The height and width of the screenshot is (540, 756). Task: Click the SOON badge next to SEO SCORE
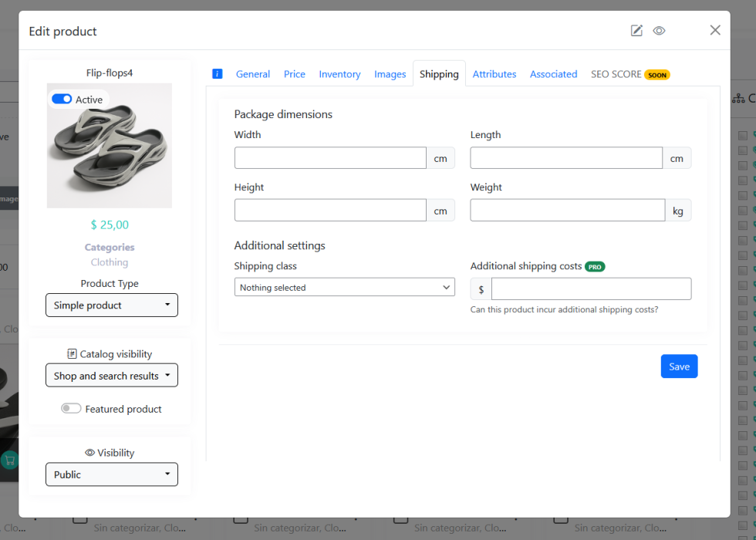657,75
